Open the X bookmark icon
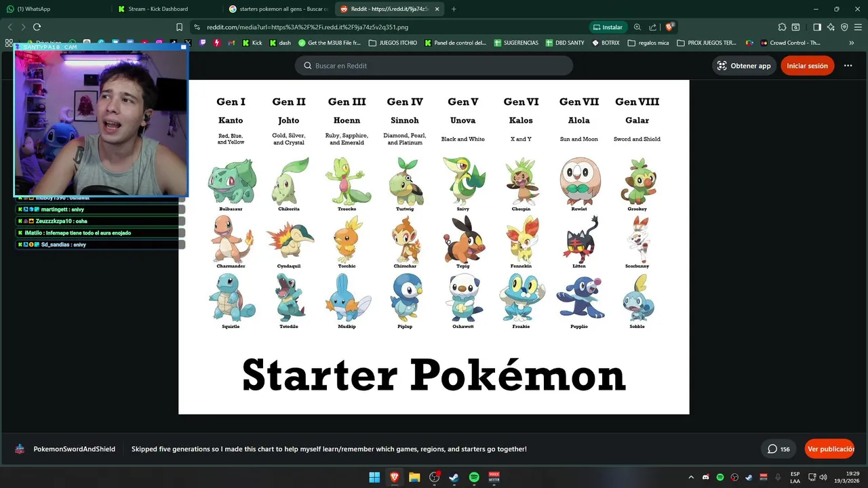 pos(188,43)
